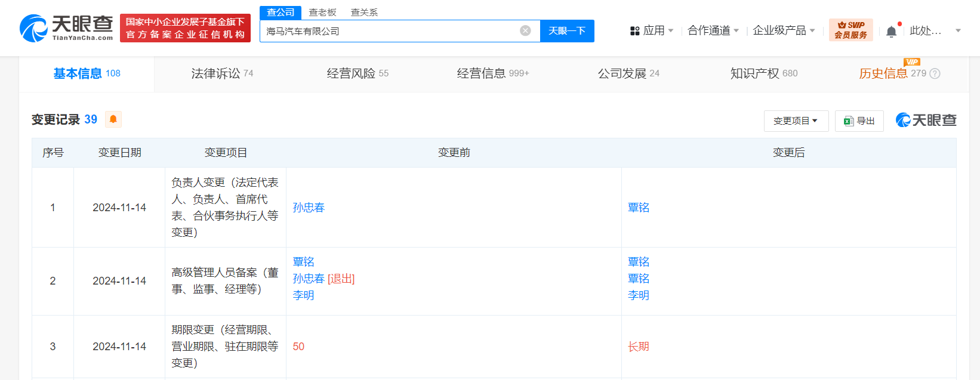Open the 孙忠春 link in row 1
The width and height of the screenshot is (980, 380).
coord(309,208)
